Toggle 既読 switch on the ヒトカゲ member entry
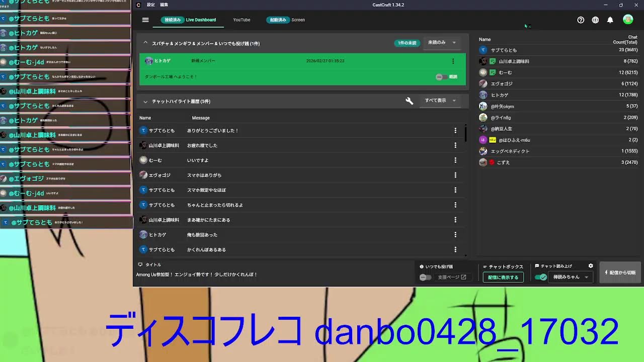The image size is (644, 362). 441,77
